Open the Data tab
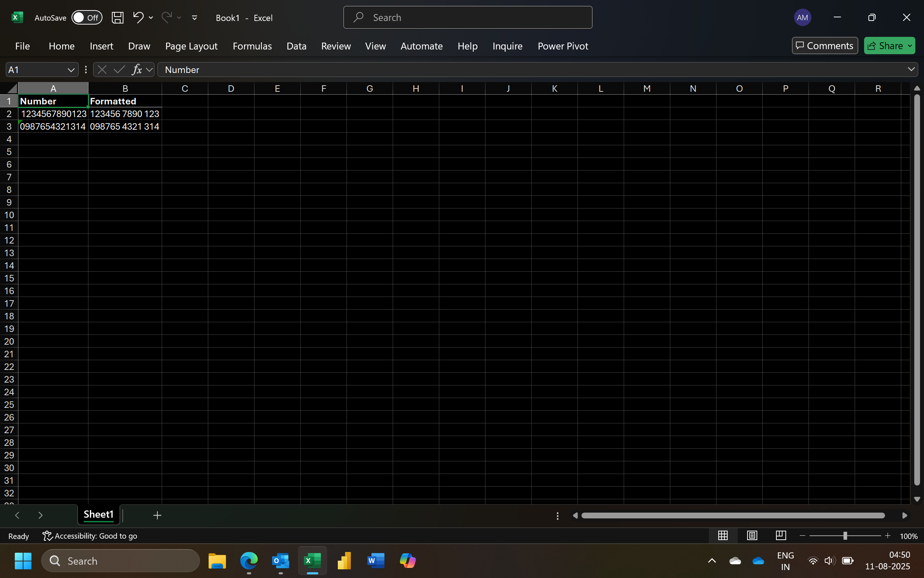 (x=296, y=46)
